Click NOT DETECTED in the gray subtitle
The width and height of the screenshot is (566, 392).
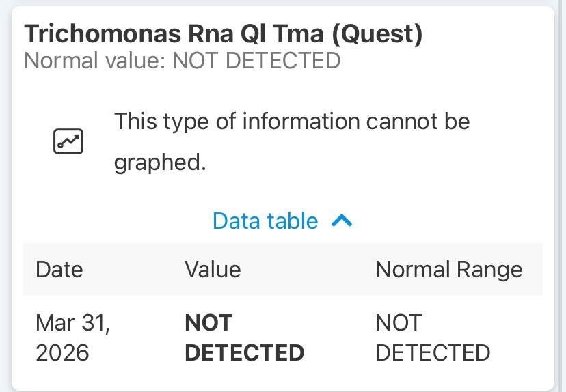[x=256, y=61]
